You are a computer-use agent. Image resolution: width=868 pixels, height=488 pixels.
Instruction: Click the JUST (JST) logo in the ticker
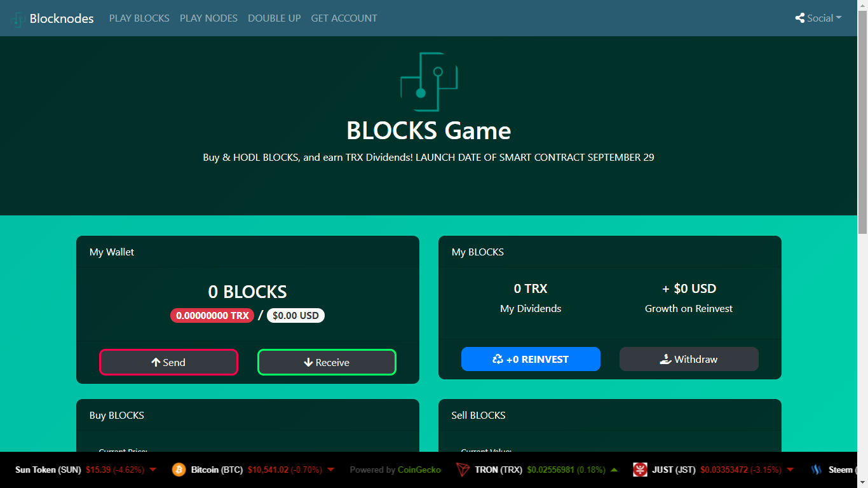click(x=640, y=470)
